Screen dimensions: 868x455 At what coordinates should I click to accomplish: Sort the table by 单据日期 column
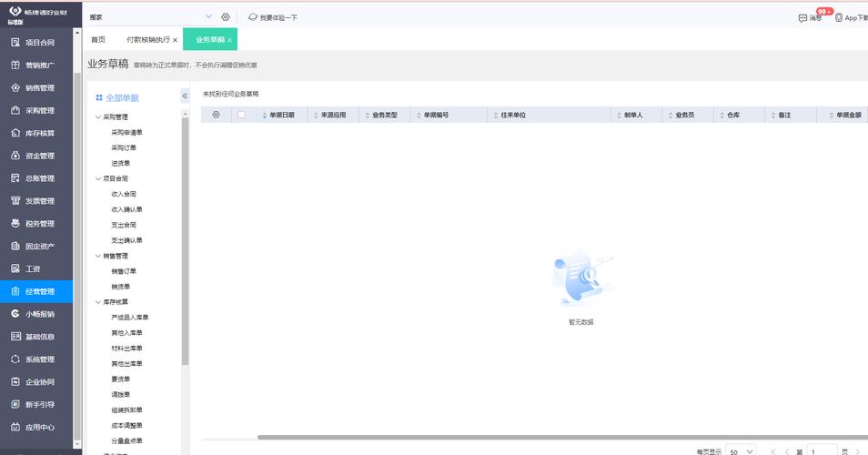pyautogui.click(x=281, y=116)
